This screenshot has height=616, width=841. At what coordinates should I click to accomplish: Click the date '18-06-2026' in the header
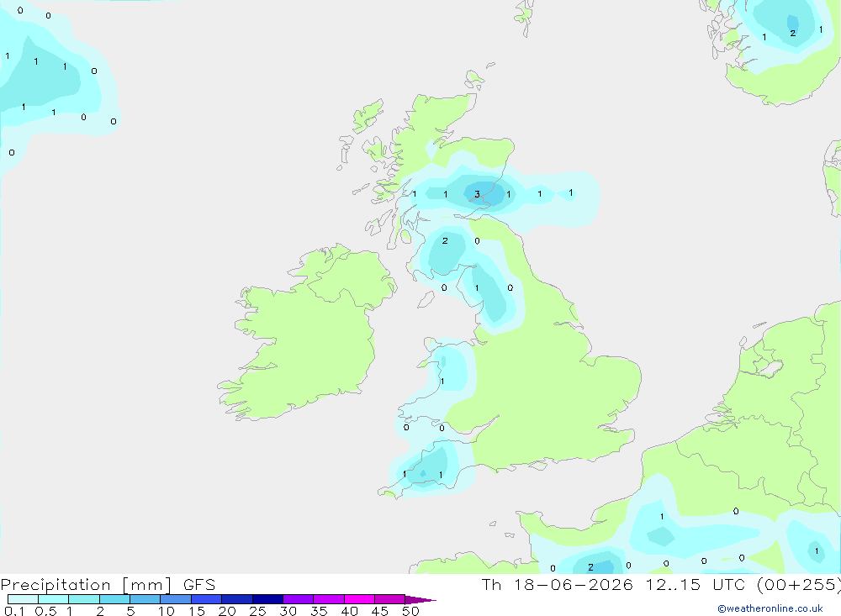[574, 584]
